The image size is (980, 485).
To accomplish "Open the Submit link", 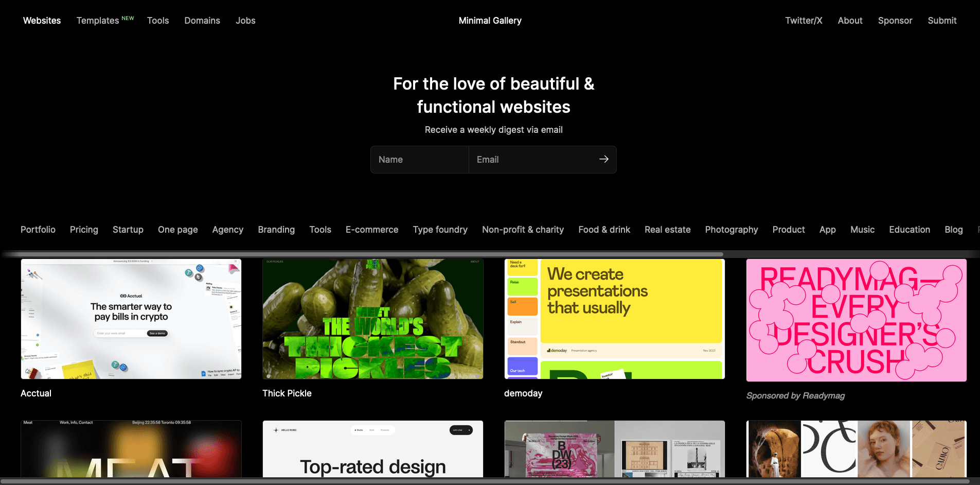I will [942, 21].
